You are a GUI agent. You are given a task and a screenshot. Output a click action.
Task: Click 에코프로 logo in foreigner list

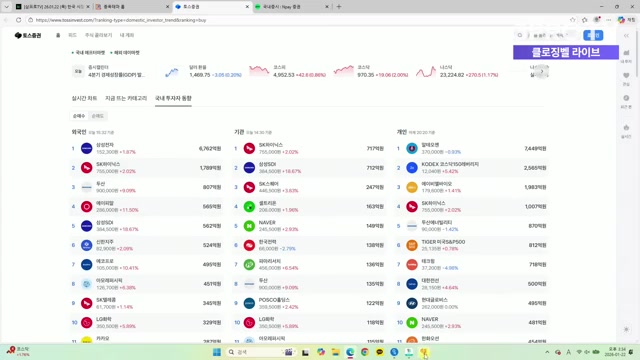pyautogui.click(x=87, y=264)
